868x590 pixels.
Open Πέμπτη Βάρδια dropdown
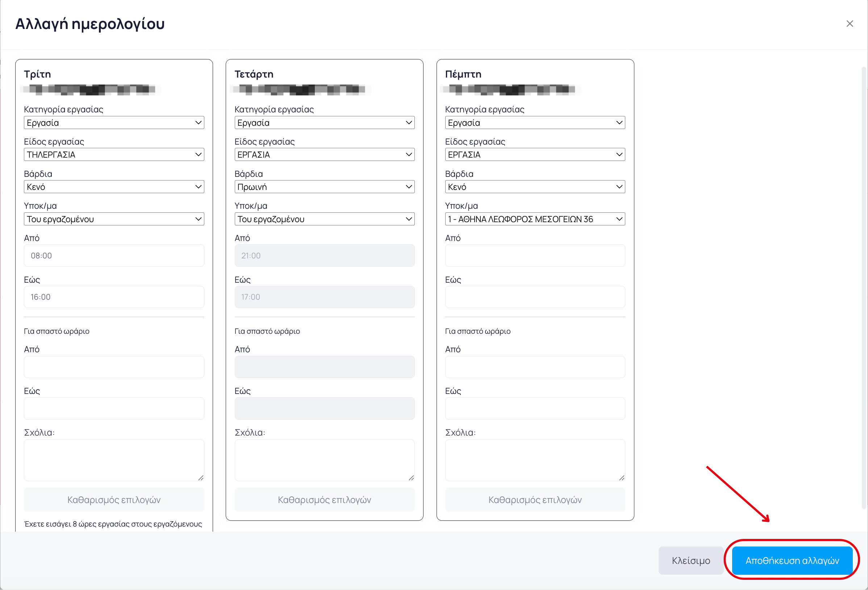click(535, 187)
